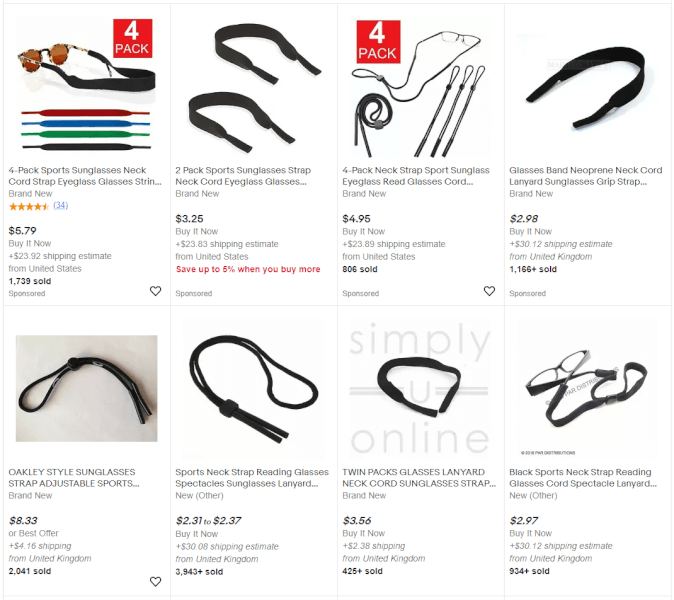Open Sports Neck Strap Reading Glasses Spectacles title
Viewport: 674px width, 600px height.
252,478
